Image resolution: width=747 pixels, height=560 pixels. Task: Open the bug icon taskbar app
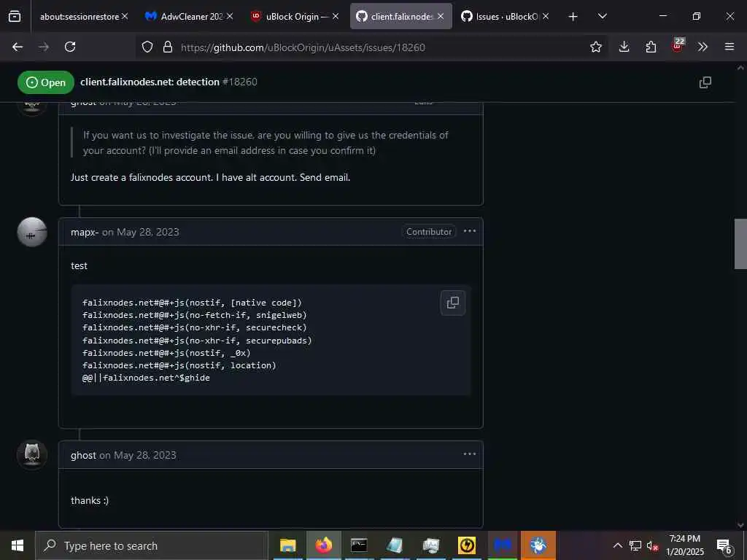[x=538, y=545]
